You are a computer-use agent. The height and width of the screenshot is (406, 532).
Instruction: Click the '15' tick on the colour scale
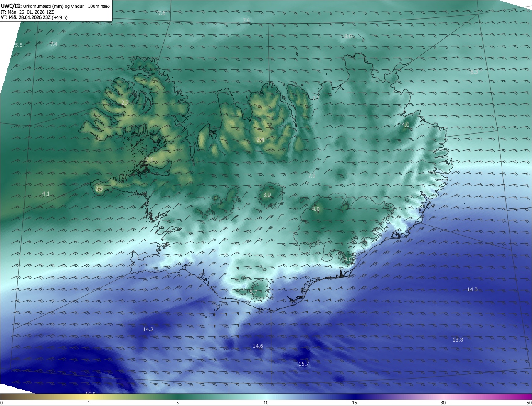tap(355, 403)
